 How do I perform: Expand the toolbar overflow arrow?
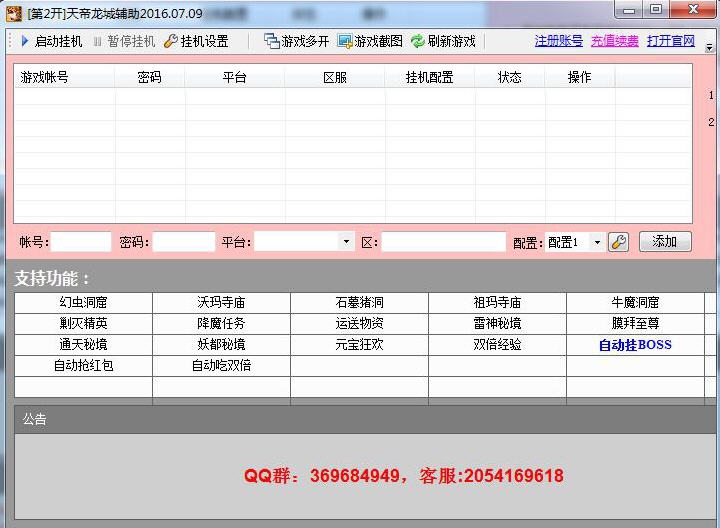[709, 47]
